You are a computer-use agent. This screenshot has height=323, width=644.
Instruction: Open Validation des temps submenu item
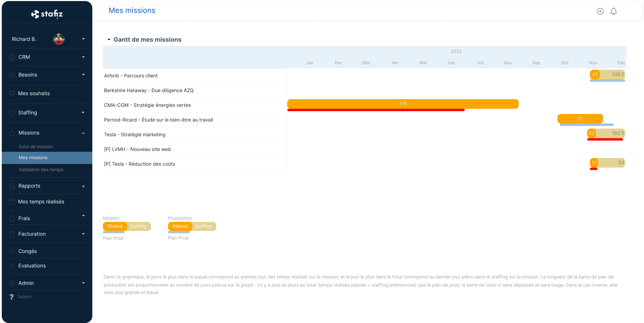tap(41, 170)
